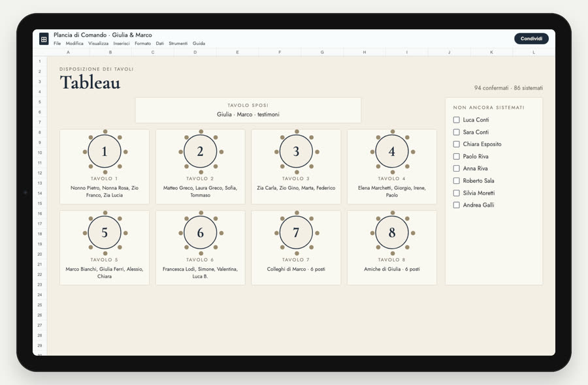Select the Tavolo 4 round table icon

coord(392,151)
